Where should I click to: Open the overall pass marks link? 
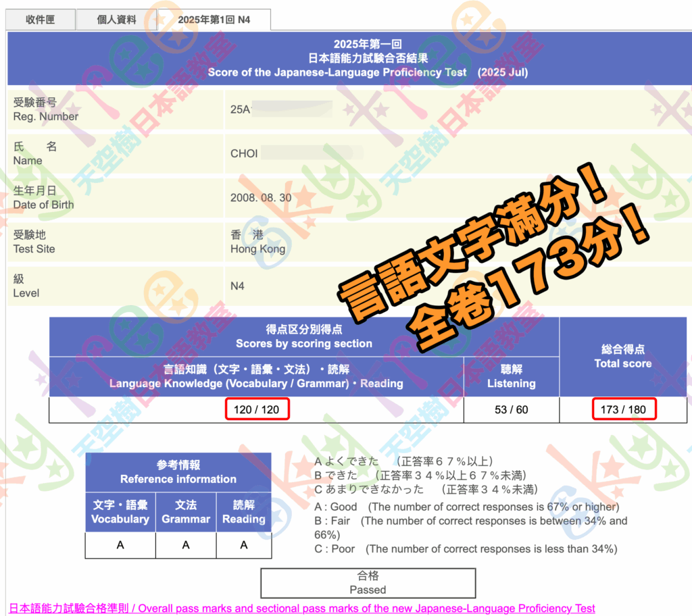(x=302, y=608)
